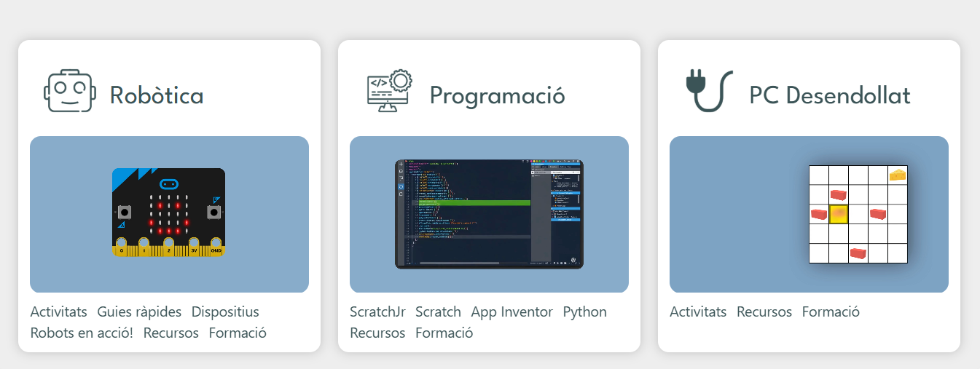Open Activitats under PC Desendollat
The width and height of the screenshot is (980, 369).
[x=698, y=312]
